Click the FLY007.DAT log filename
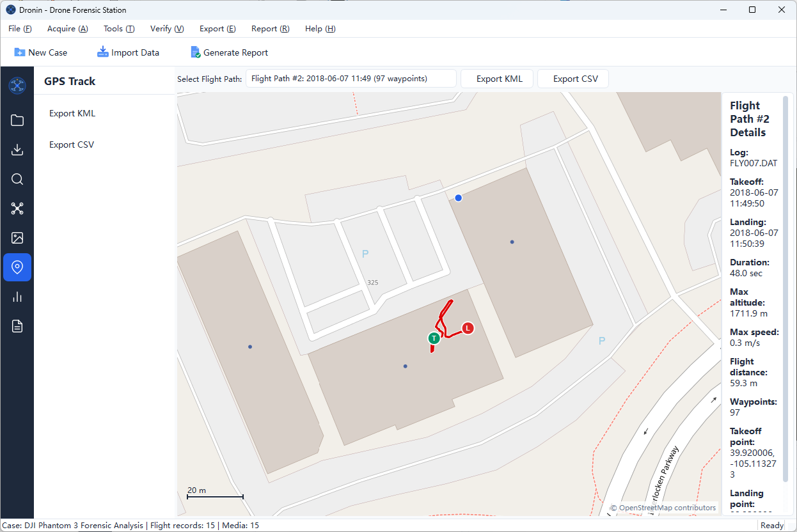The height and width of the screenshot is (532, 797). pos(754,163)
